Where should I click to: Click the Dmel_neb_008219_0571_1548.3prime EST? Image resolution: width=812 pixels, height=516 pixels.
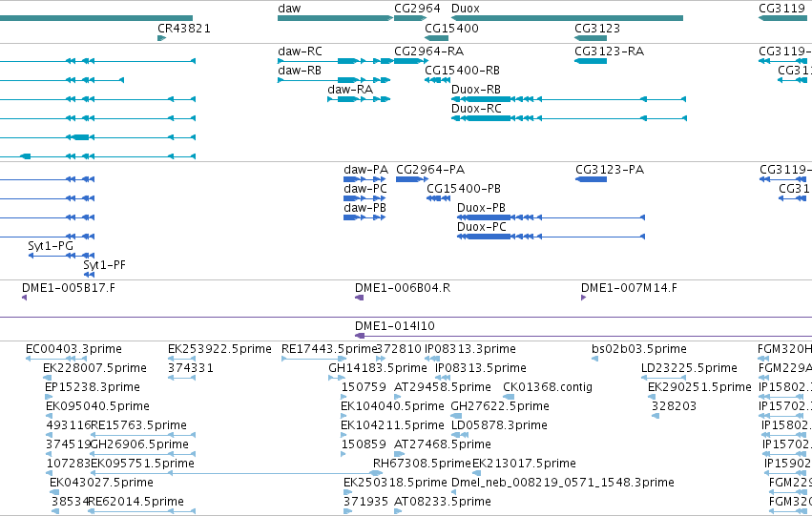tap(455, 492)
